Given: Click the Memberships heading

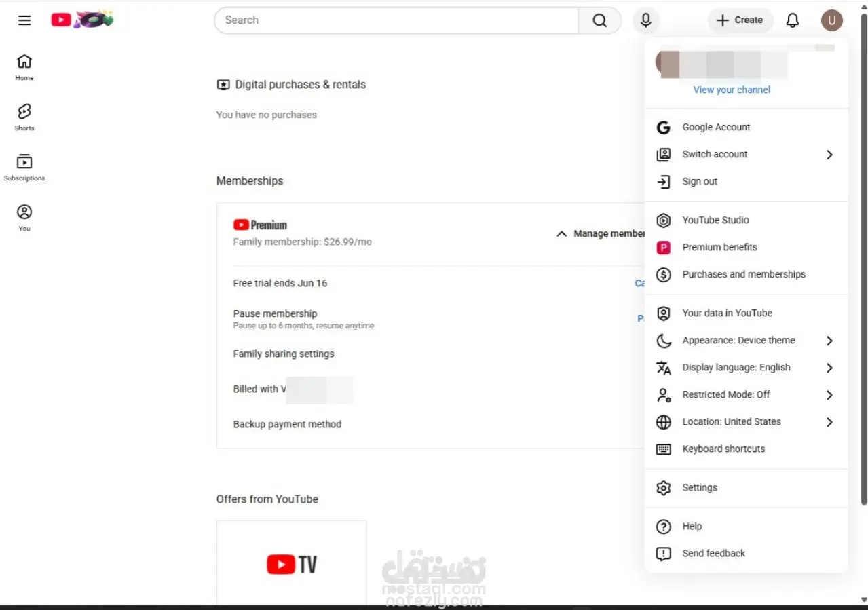Looking at the screenshot, I should click(250, 181).
